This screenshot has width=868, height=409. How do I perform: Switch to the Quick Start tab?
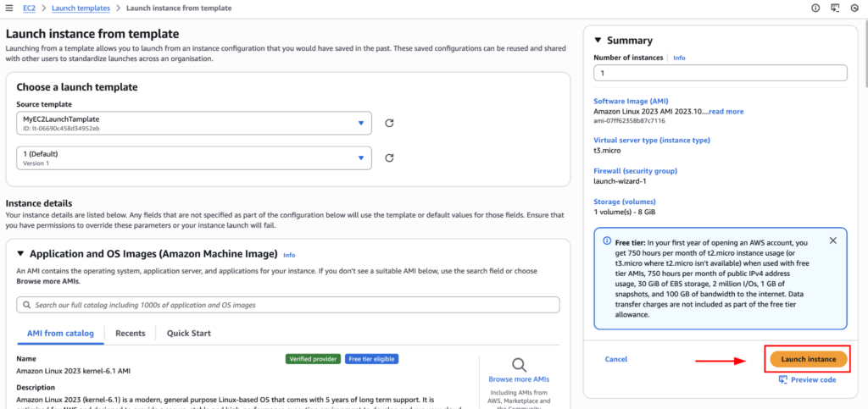188,333
